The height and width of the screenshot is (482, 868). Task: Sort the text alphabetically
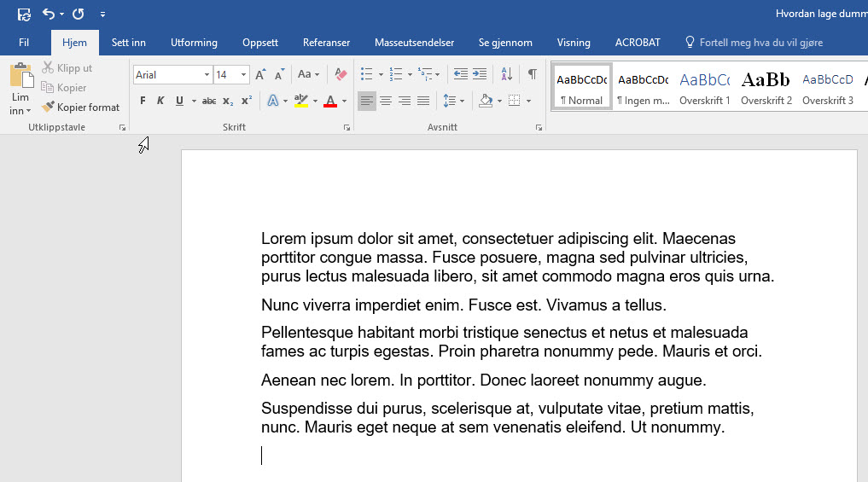point(506,75)
